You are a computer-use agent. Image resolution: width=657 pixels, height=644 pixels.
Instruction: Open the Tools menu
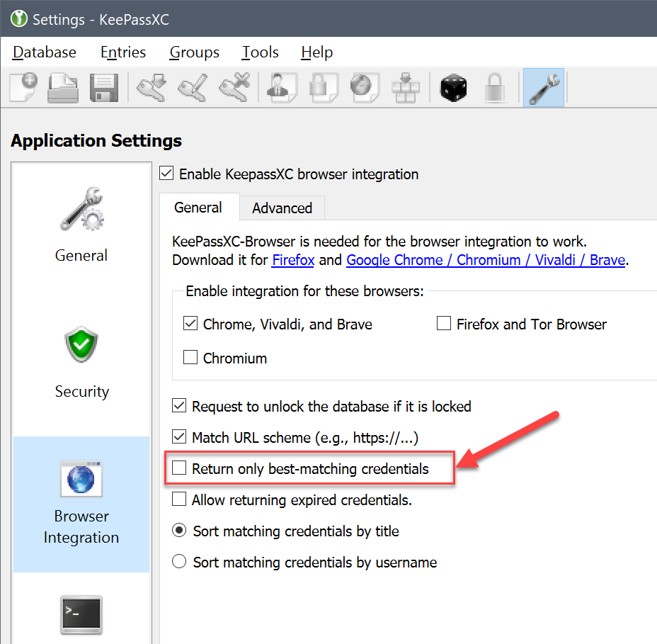(260, 52)
